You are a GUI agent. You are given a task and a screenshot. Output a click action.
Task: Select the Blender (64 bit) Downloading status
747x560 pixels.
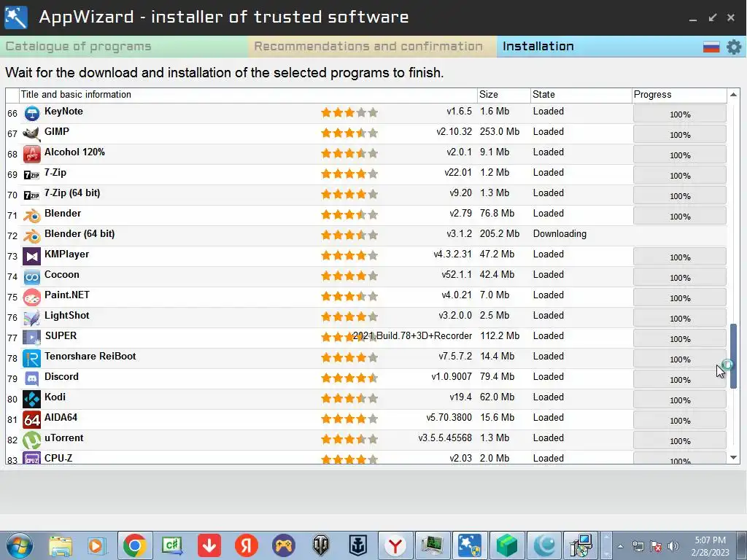pos(560,234)
